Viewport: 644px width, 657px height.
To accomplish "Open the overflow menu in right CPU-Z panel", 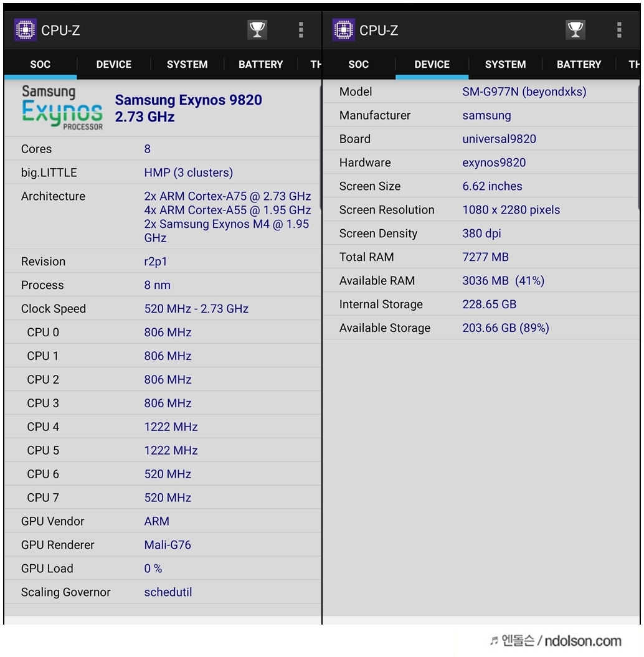I will pyautogui.click(x=619, y=30).
